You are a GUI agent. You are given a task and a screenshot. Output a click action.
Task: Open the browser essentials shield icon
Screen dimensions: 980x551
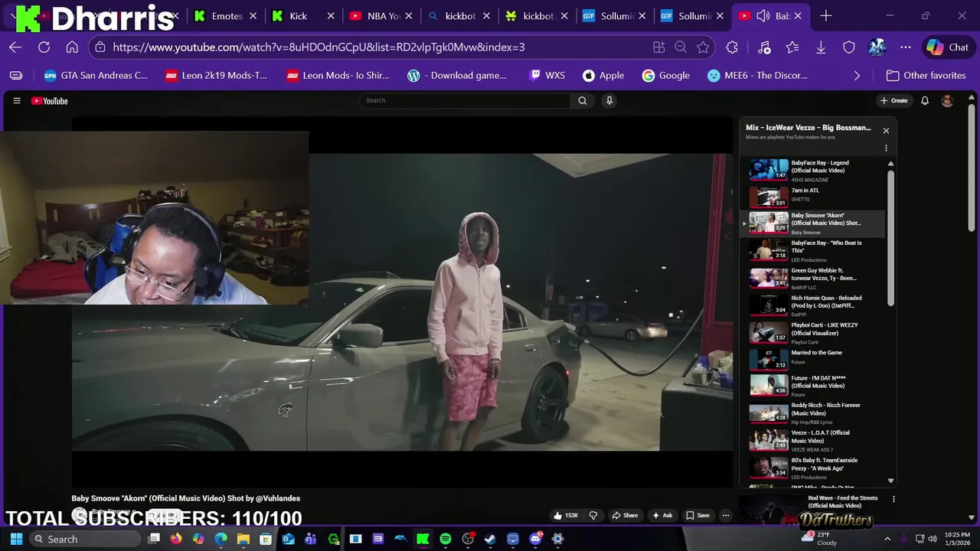coord(849,47)
